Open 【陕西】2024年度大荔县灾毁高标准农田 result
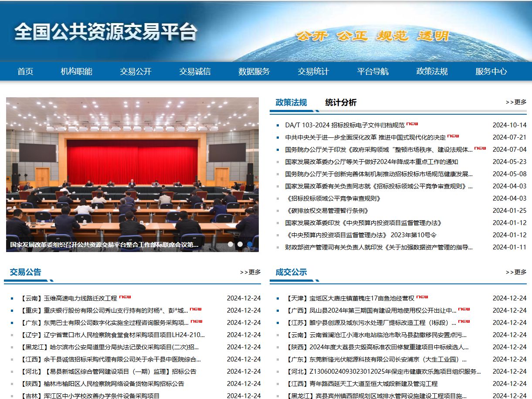The height and width of the screenshot is (399, 532). coord(377,347)
